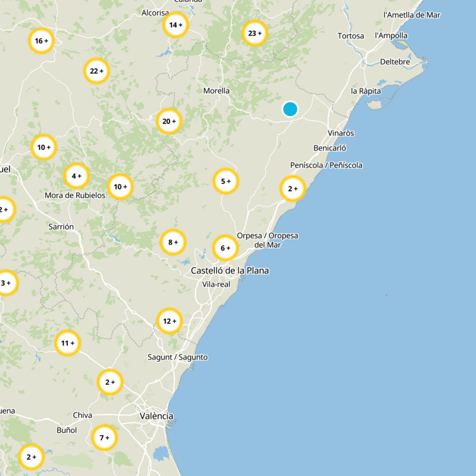Image resolution: width=476 pixels, height=476 pixels.
Task: Click the Peníscola / Peñíscola label
Action: pos(326,165)
